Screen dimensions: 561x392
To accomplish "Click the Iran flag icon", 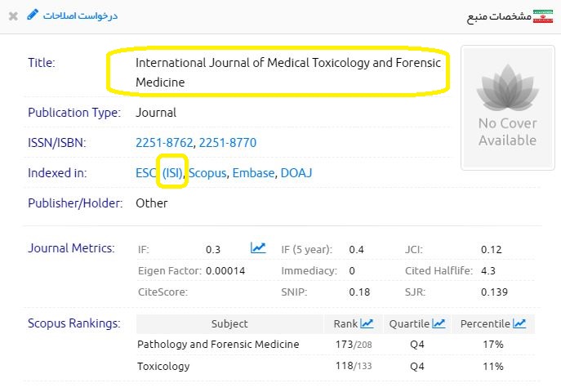I will [x=542, y=16].
